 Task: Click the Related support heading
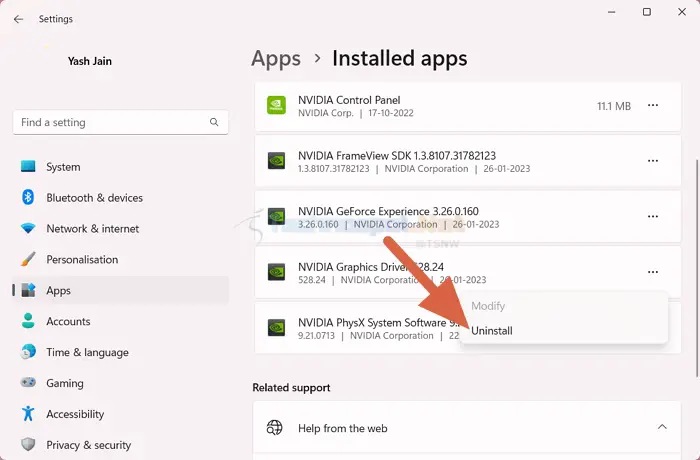click(x=292, y=387)
